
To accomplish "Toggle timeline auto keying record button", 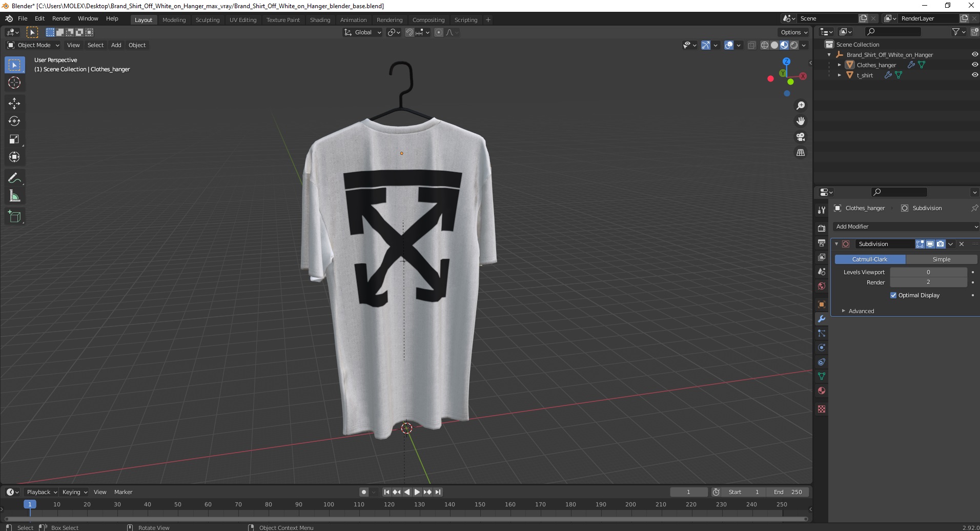I will 363,492.
